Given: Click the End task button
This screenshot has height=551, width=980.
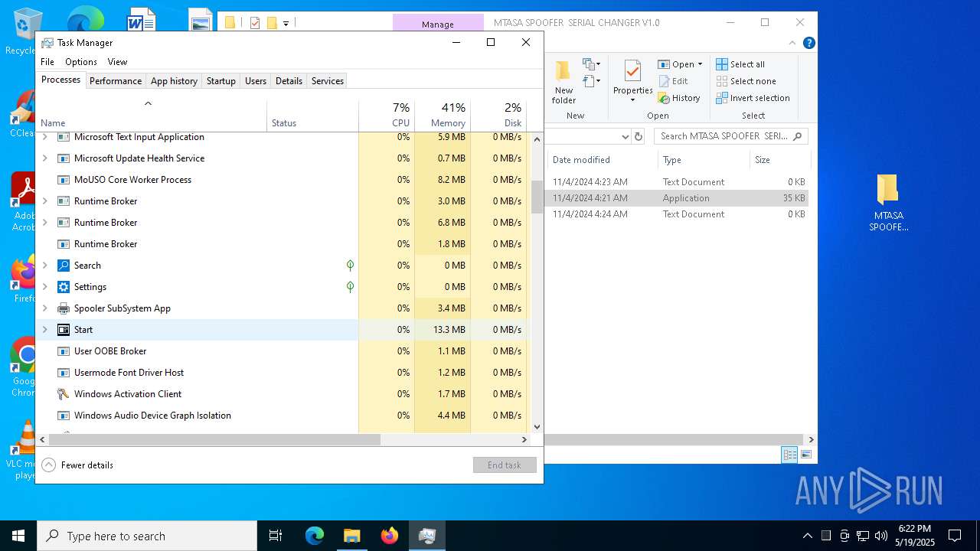Looking at the screenshot, I should [x=505, y=465].
